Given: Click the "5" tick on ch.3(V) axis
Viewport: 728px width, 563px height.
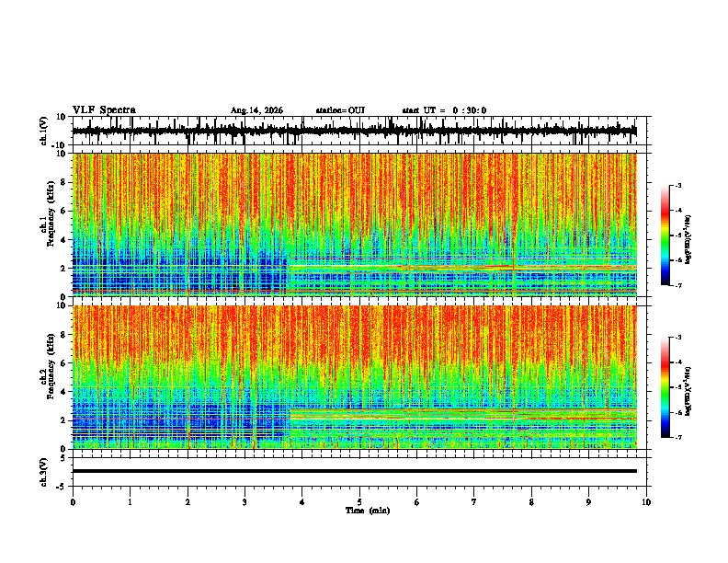Looking at the screenshot, I should [64, 458].
